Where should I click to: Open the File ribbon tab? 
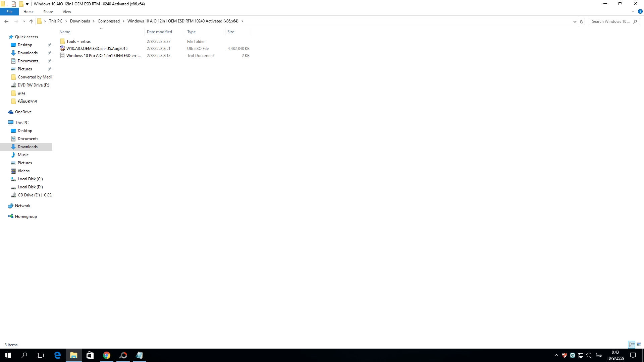(x=9, y=12)
